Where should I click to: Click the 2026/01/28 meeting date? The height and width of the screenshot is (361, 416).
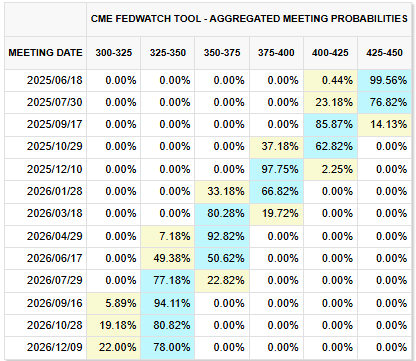click(x=55, y=191)
